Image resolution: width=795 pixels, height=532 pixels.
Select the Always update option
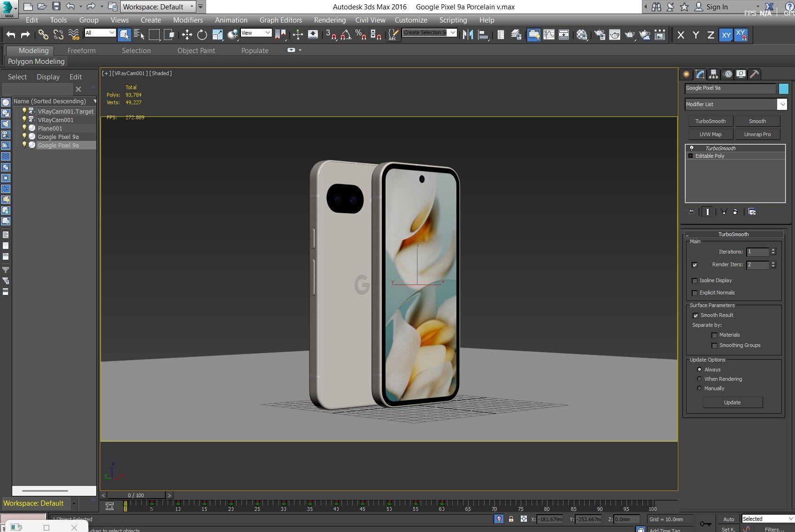[699, 370]
